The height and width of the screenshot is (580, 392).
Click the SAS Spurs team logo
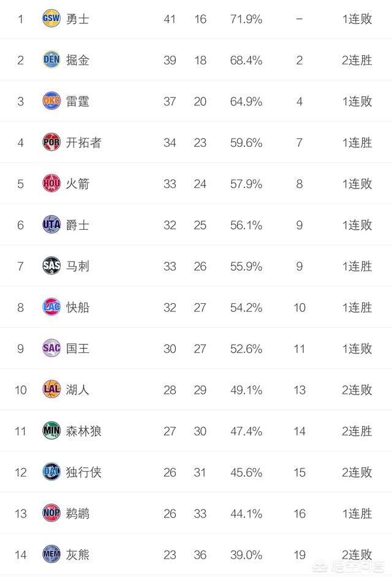tap(51, 266)
